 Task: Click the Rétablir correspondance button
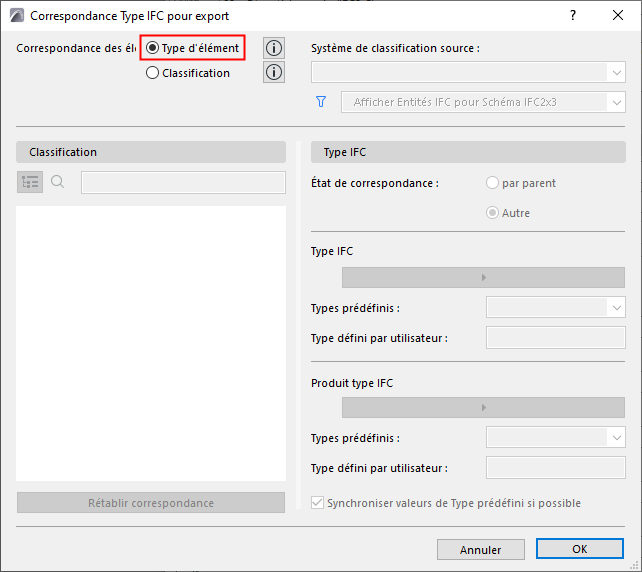pyautogui.click(x=151, y=502)
